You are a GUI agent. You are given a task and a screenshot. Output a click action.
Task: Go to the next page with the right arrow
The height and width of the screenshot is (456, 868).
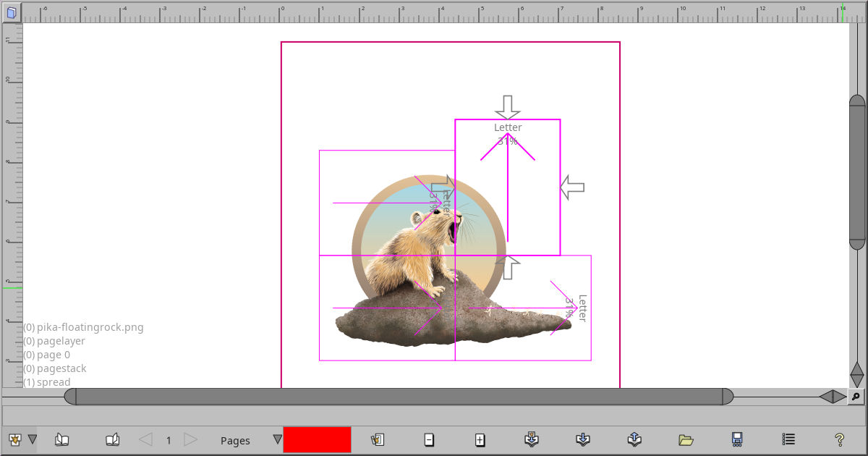[190, 439]
